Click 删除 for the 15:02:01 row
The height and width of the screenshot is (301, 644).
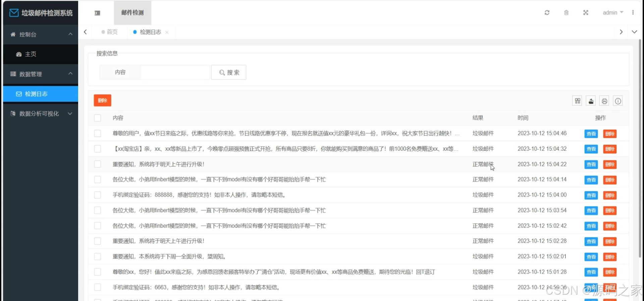tap(610, 257)
